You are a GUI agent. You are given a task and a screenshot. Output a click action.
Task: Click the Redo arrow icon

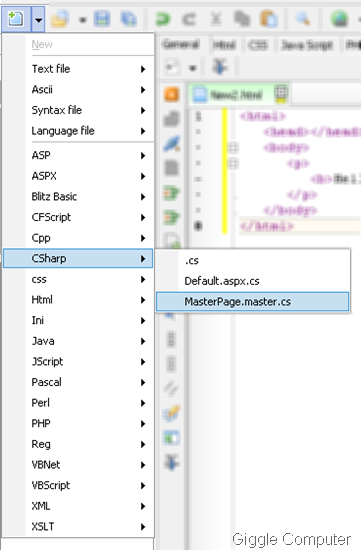click(x=189, y=19)
